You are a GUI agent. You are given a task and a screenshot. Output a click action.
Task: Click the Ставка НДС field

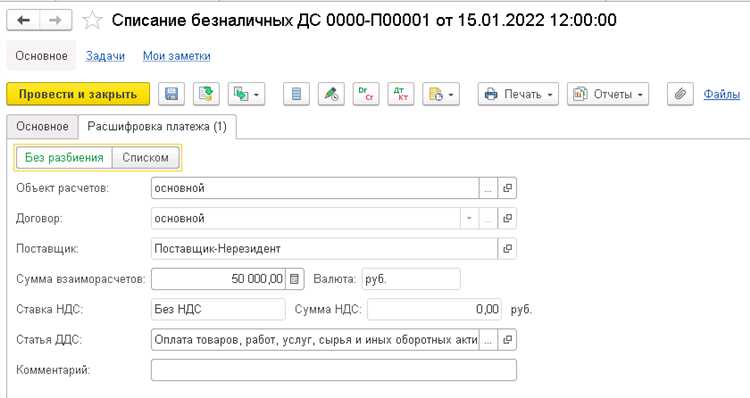[x=218, y=310]
